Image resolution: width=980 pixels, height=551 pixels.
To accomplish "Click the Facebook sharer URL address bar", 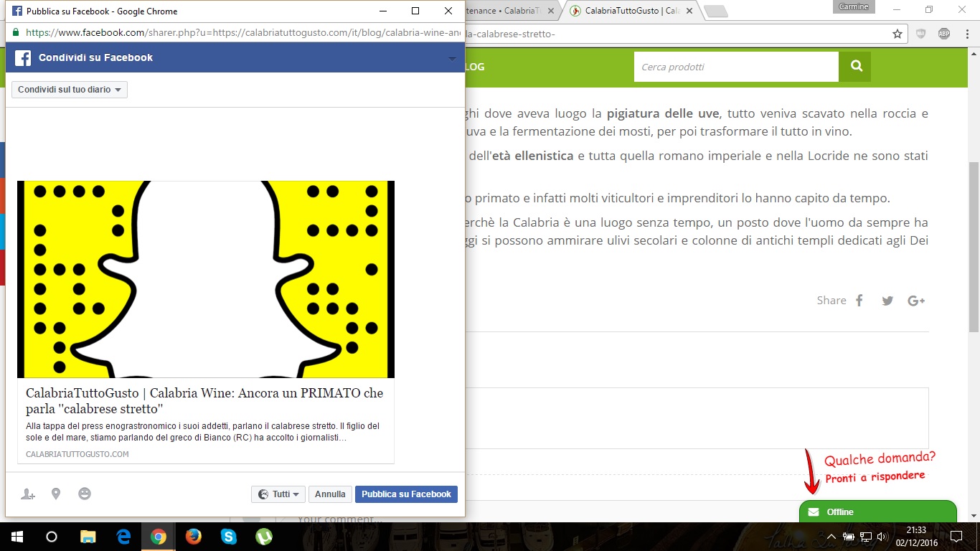I will (x=243, y=33).
